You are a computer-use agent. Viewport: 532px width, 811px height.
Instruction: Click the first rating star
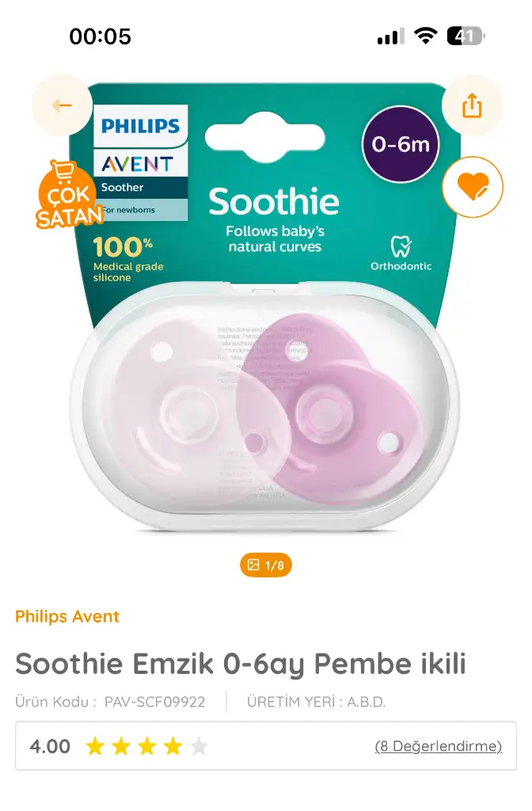95,746
